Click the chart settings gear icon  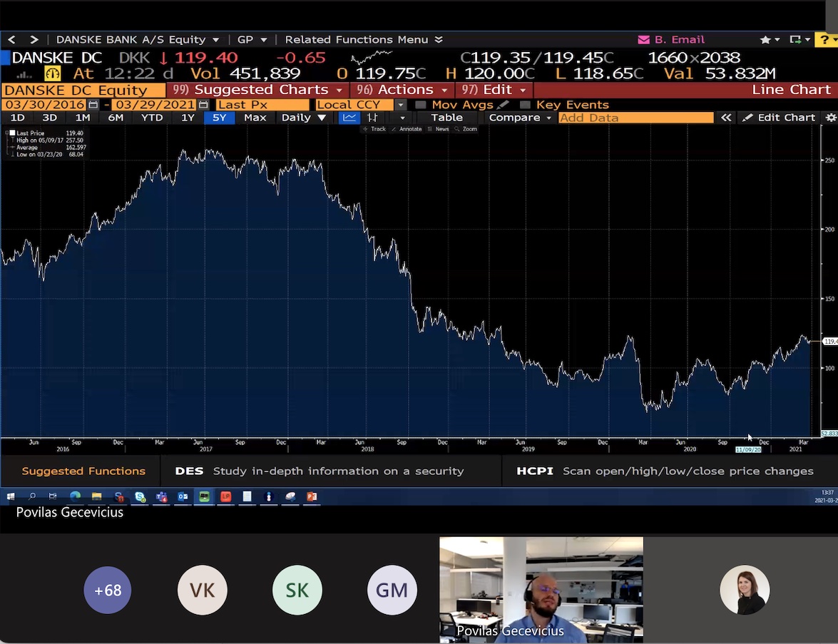pyautogui.click(x=830, y=118)
